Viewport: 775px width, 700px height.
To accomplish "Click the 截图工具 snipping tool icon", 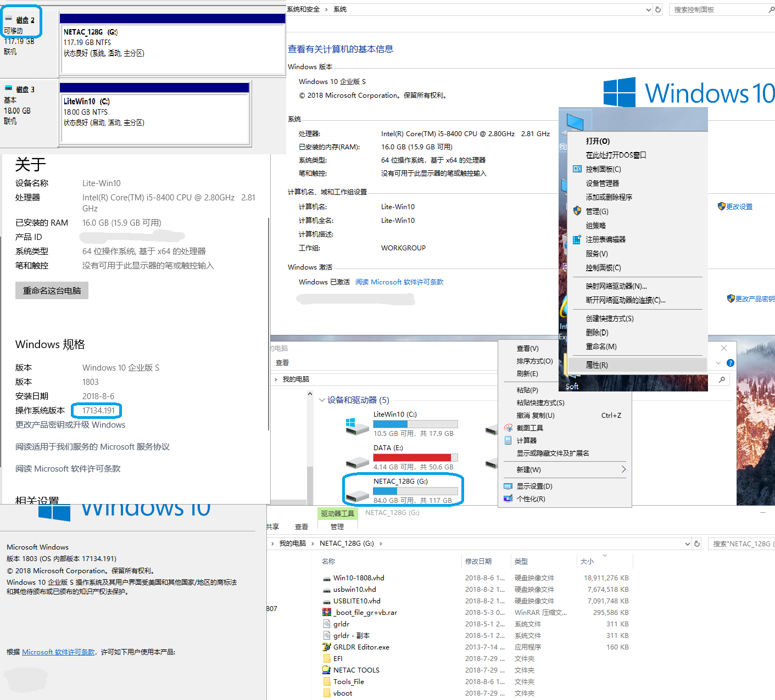I will [508, 428].
